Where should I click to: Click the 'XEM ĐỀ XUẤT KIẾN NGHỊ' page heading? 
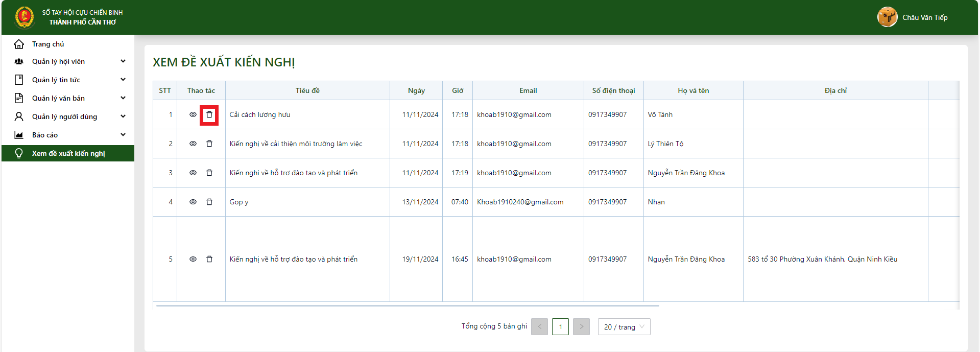click(x=224, y=62)
